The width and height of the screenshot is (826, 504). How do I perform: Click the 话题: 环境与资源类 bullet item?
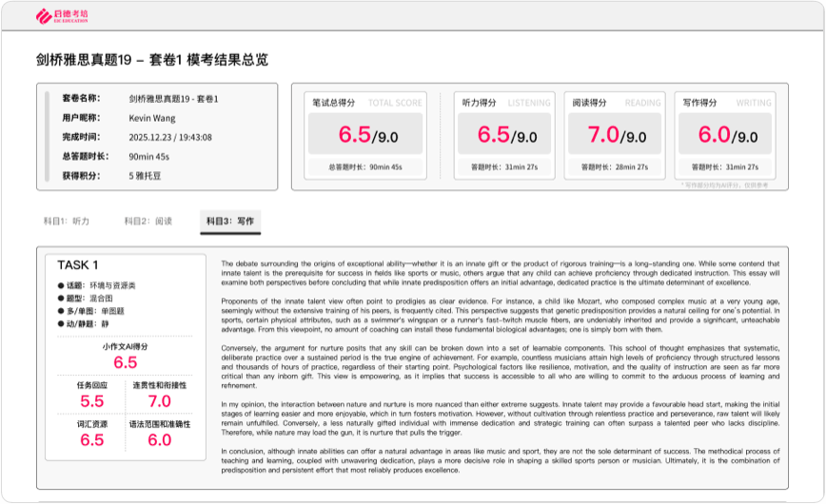coord(97,285)
